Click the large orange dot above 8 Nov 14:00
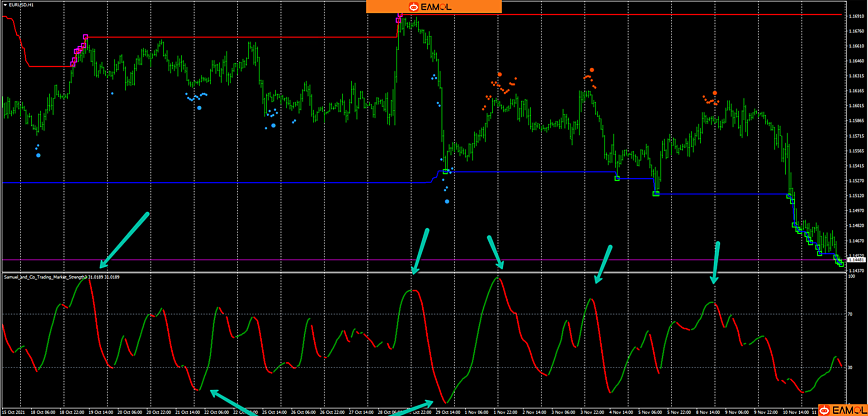Image resolution: width=868 pixels, height=416 pixels. [x=715, y=93]
